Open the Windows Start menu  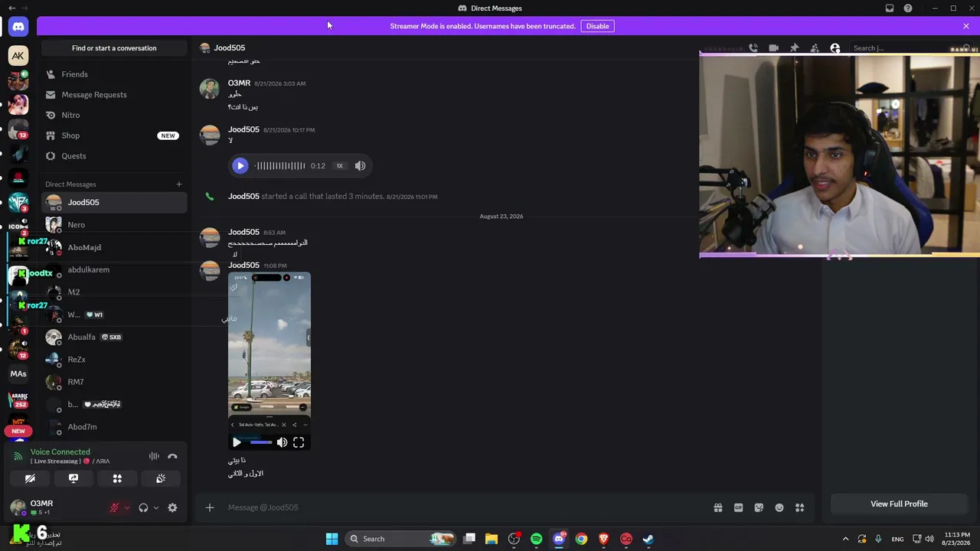332,539
